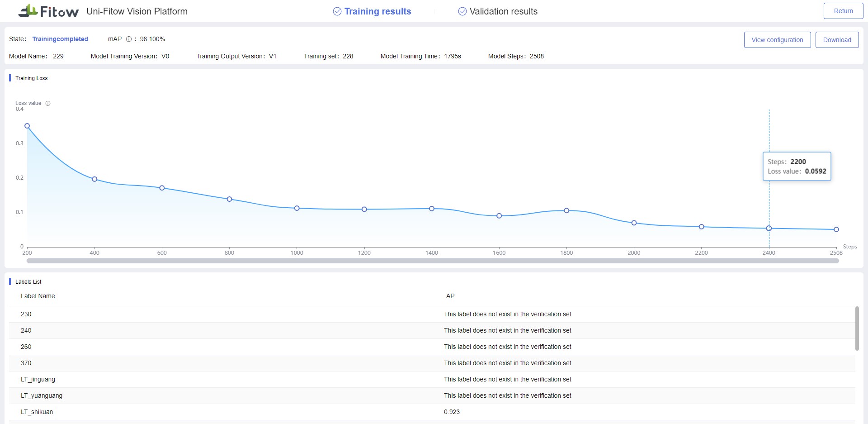This screenshot has height=424, width=868.
Task: Click the 'Trainingcompleted' state text
Action: coord(60,39)
